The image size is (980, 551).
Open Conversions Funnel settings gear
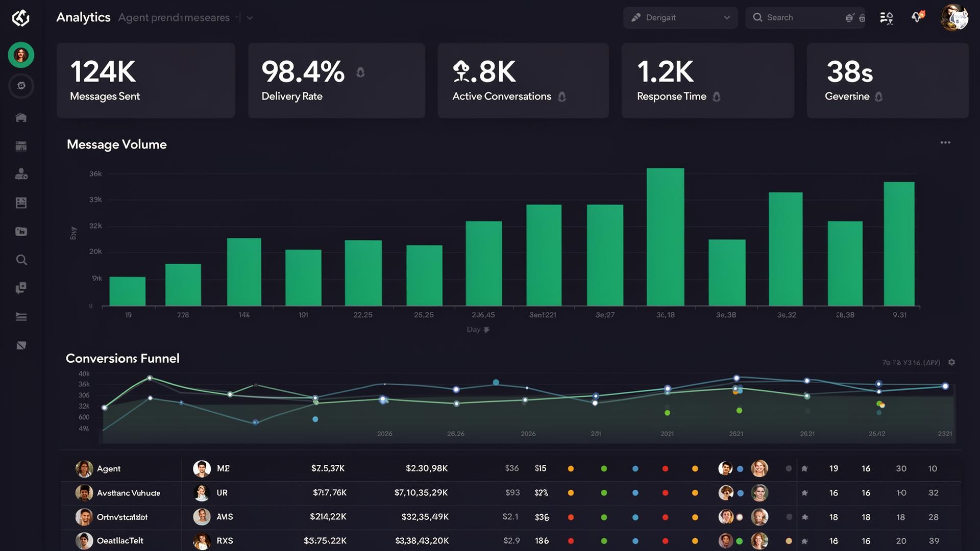coord(951,362)
